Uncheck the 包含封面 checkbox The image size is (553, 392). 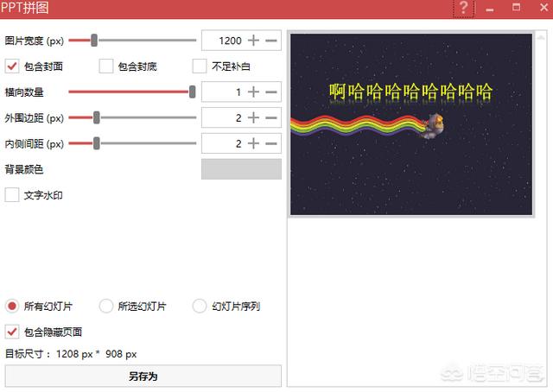(12, 66)
